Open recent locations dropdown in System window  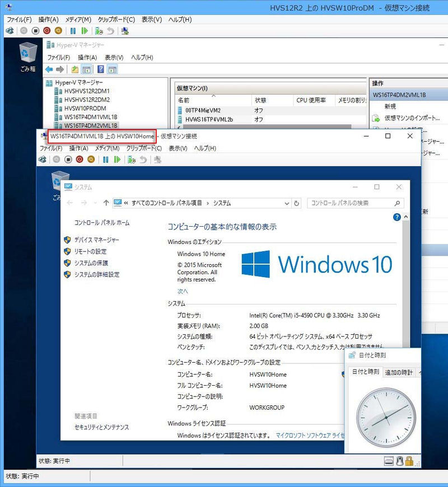[x=95, y=203]
